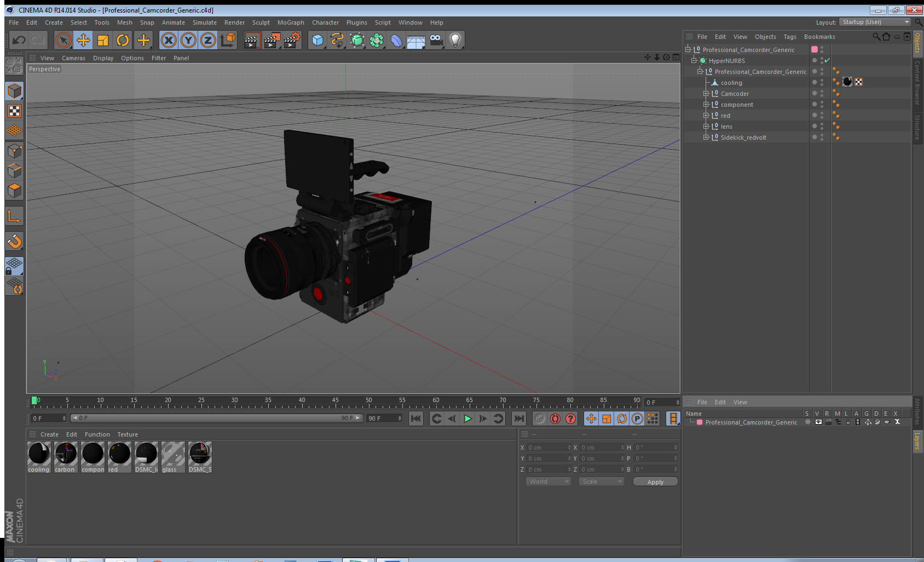Open the deformer objects icon

point(396,40)
